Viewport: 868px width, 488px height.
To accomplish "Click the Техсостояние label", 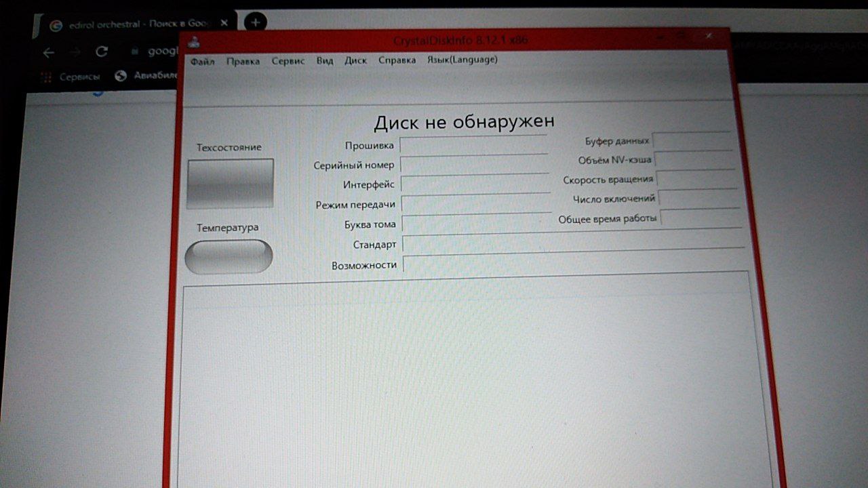I will click(229, 147).
